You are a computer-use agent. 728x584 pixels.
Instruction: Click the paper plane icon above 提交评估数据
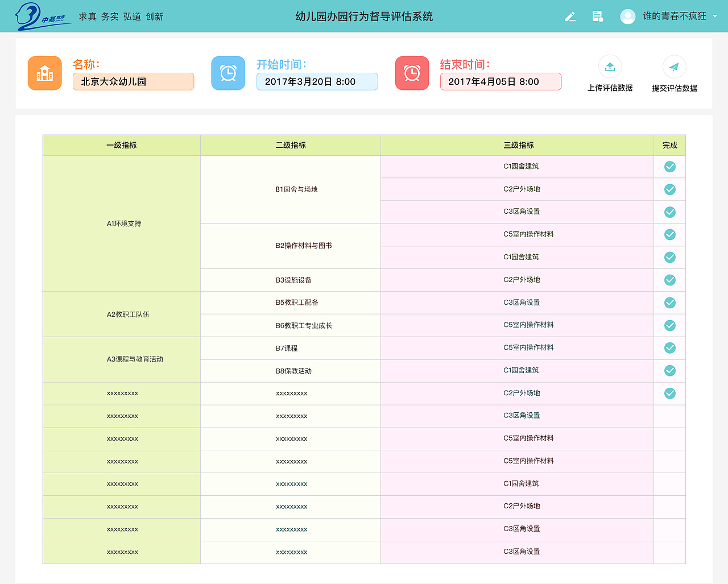(x=674, y=66)
